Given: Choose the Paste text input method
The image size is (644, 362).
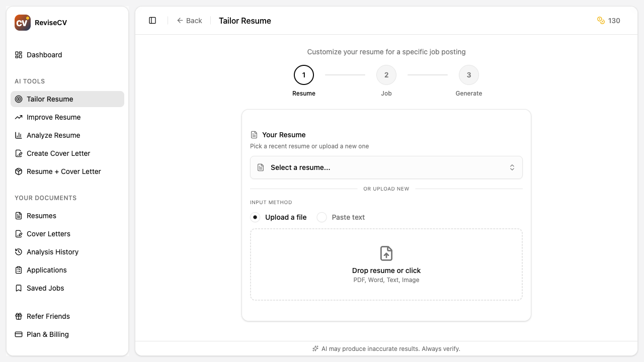Looking at the screenshot, I should pyautogui.click(x=321, y=217).
